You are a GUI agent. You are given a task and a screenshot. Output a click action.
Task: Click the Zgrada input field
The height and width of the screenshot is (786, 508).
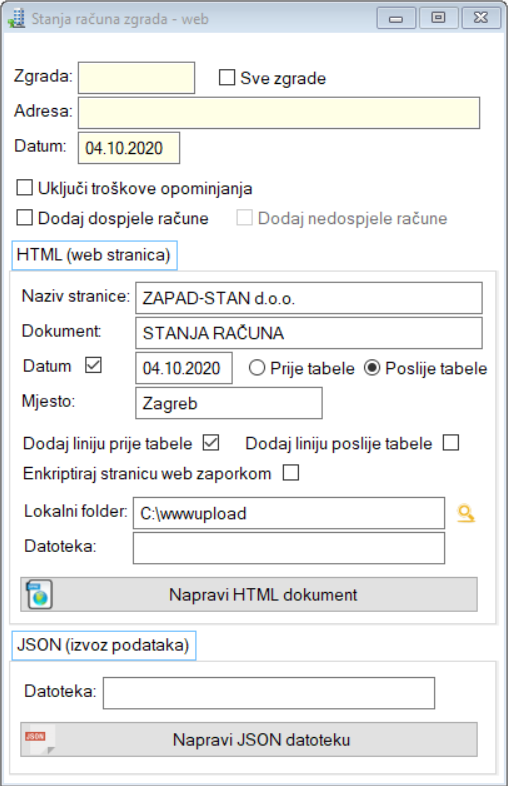click(x=136, y=78)
